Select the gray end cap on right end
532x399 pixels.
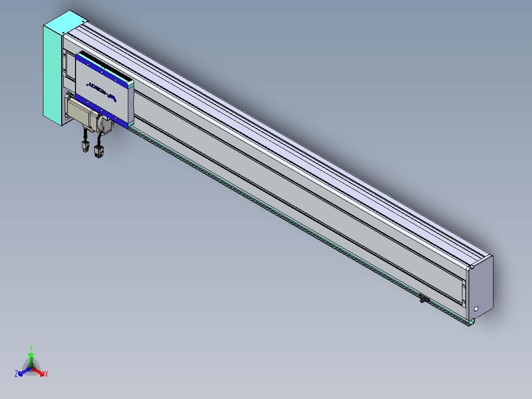(x=480, y=287)
